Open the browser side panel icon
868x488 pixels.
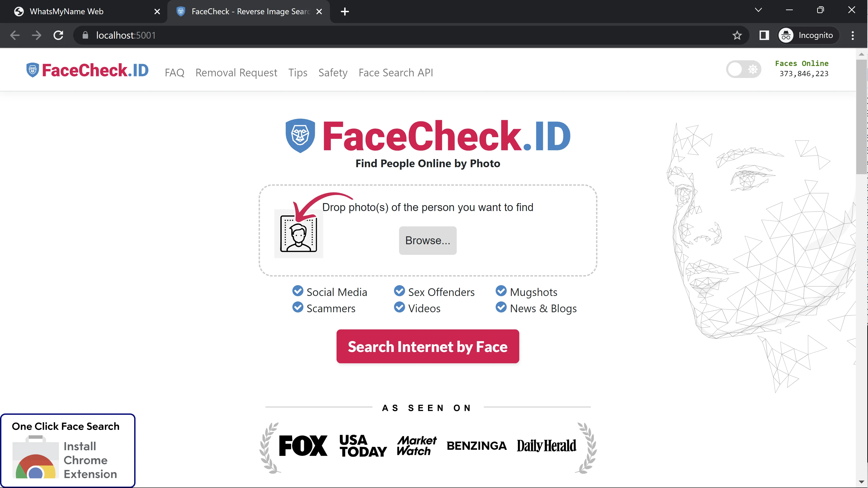tap(764, 35)
